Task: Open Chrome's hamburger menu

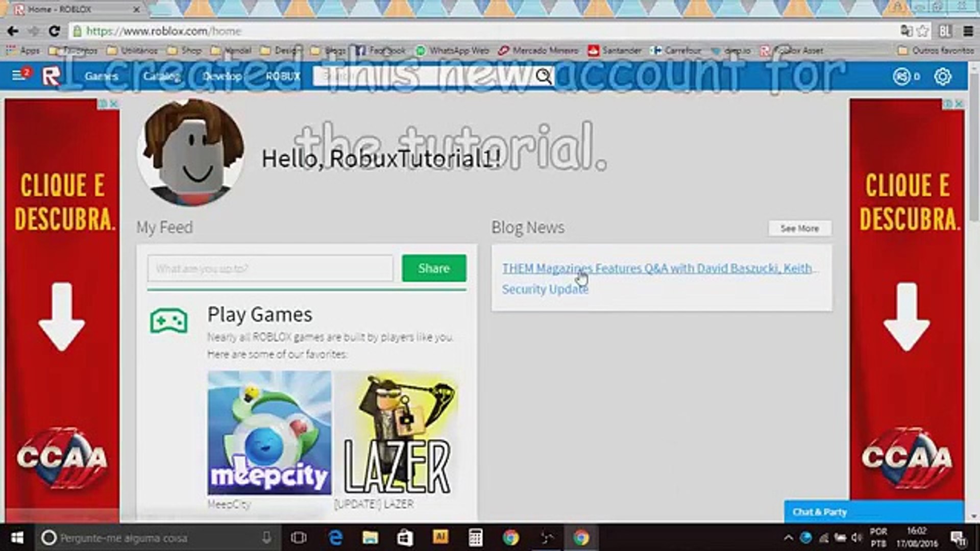Action: pos(968,31)
